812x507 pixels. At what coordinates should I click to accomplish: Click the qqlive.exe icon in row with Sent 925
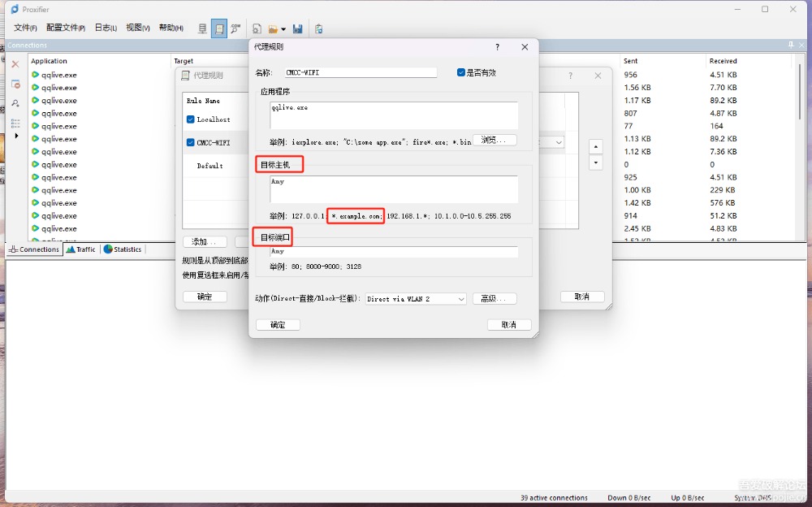(35, 177)
